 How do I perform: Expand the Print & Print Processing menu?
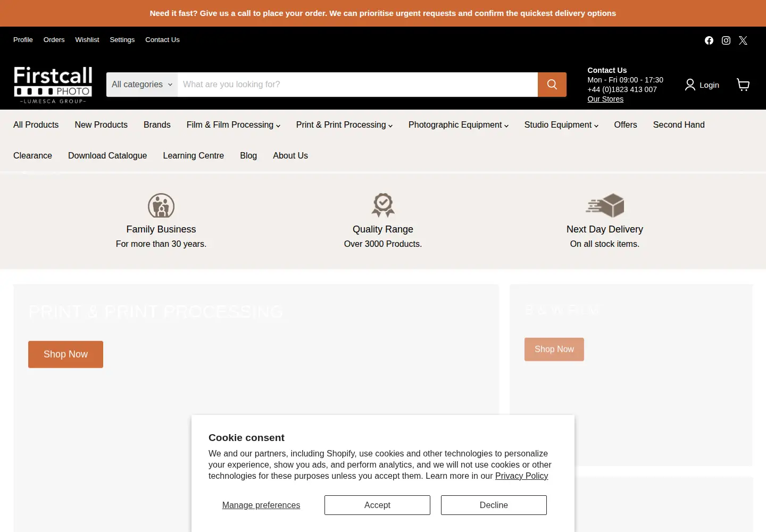tap(344, 125)
